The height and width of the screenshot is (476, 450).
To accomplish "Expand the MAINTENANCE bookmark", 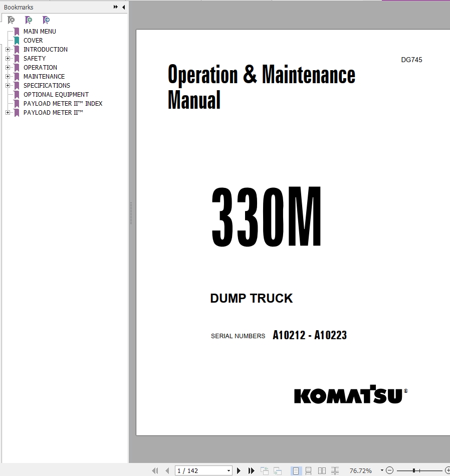I will coord(8,77).
